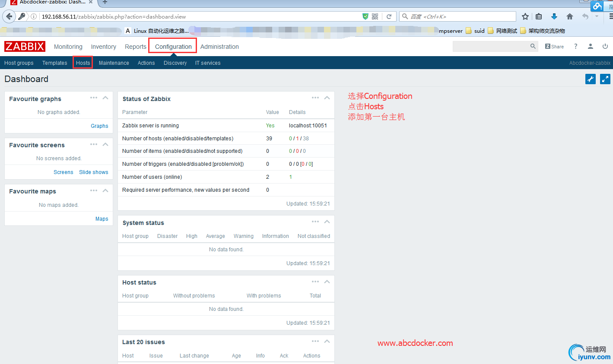The height and width of the screenshot is (364, 613).
Task: Go to Maintenance submenu
Action: click(114, 63)
